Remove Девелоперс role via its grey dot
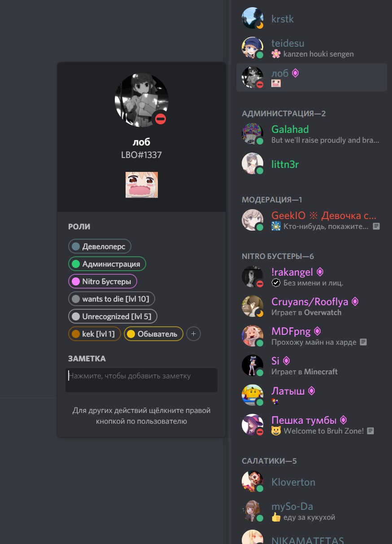 (x=76, y=246)
